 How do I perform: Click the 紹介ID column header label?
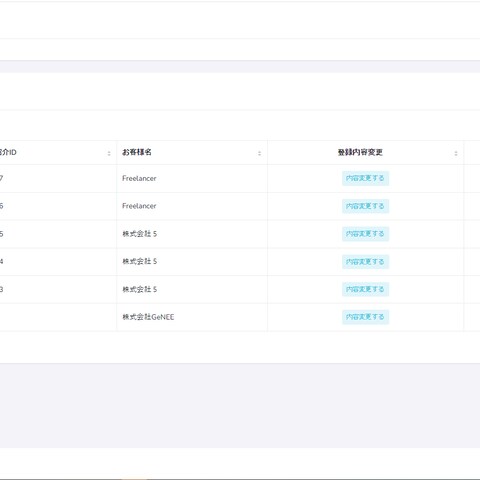8,152
